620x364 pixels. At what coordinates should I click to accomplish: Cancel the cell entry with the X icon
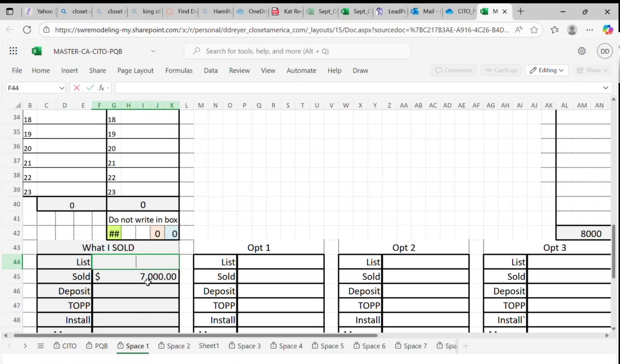76,87
